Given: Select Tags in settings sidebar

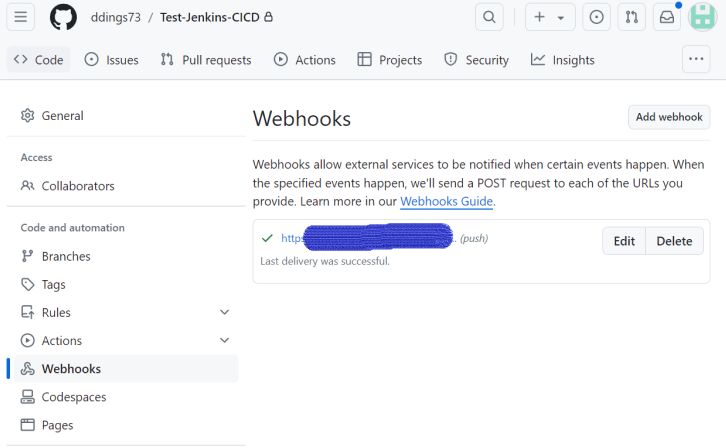Looking at the screenshot, I should (x=126, y=285).
